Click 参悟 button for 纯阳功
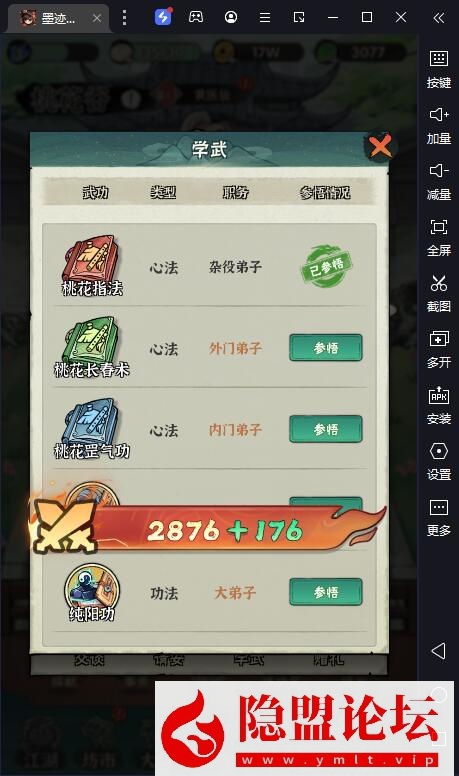This screenshot has height=776, width=459. (326, 592)
